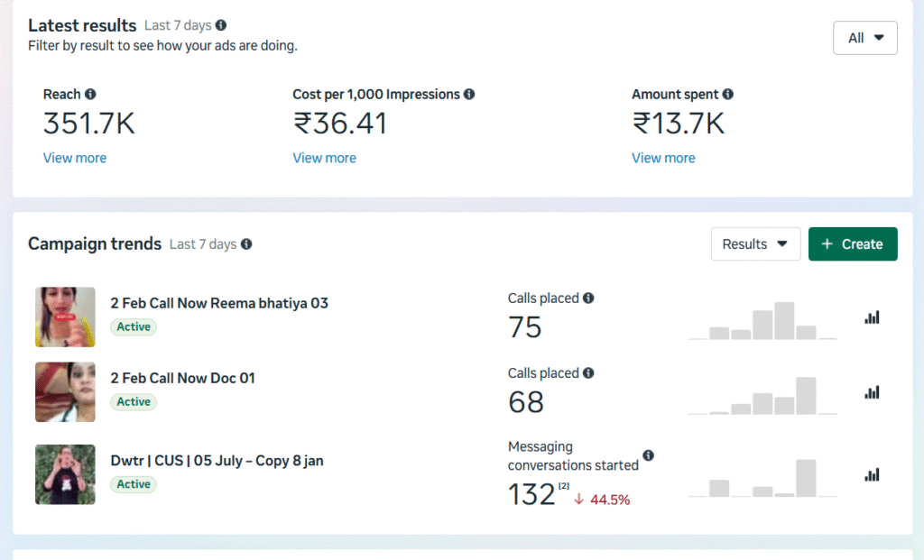Click info icon next to Messaging conversations started
The width and height of the screenshot is (924, 560).
[648, 456]
